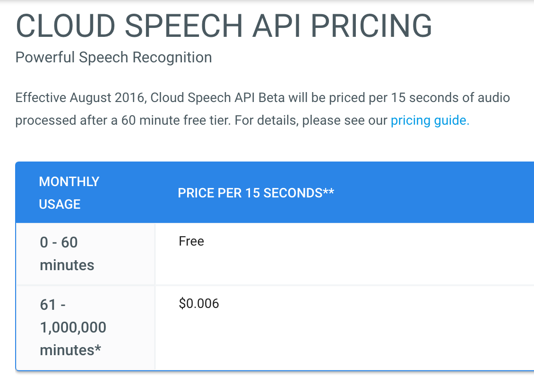Viewport: 534px width, 392px height.
Task: Click the word SPEECH in the title
Action: pyautogui.click(x=184, y=26)
